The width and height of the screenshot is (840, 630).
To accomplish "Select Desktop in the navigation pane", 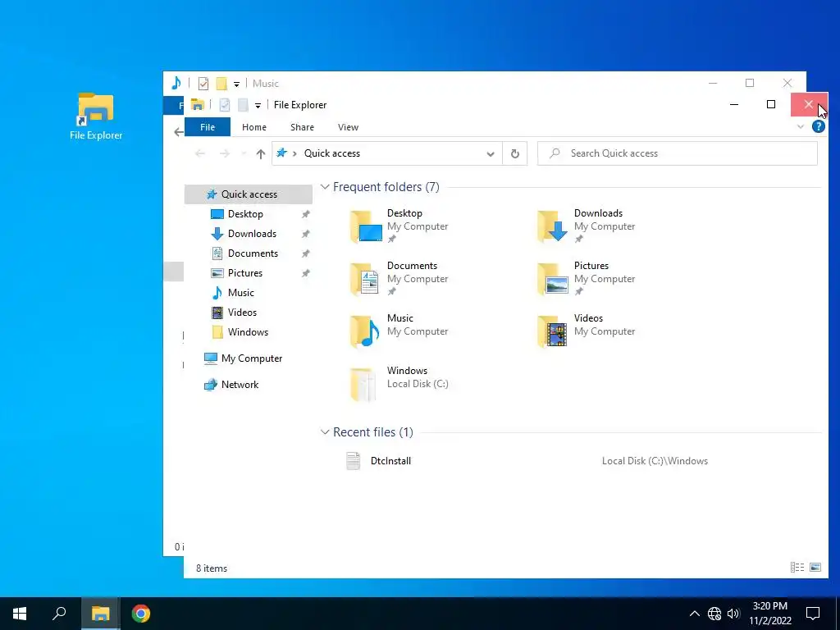I will pos(244,214).
